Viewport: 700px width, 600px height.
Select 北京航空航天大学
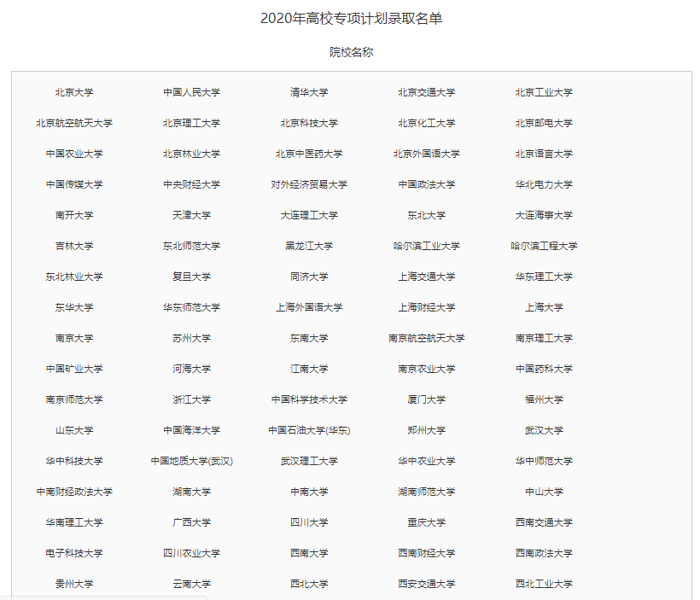[x=74, y=123]
